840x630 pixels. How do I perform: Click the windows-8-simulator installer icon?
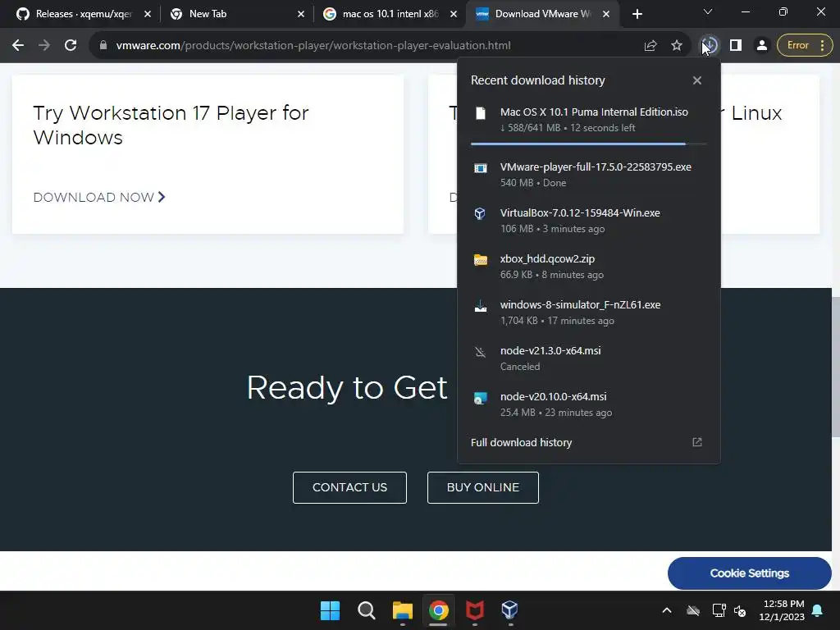click(481, 306)
